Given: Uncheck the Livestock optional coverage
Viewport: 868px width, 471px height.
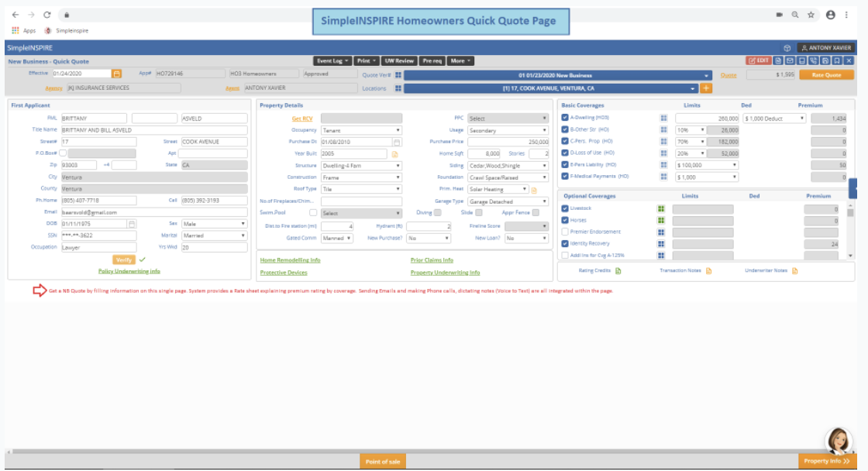Looking at the screenshot, I should click(565, 208).
